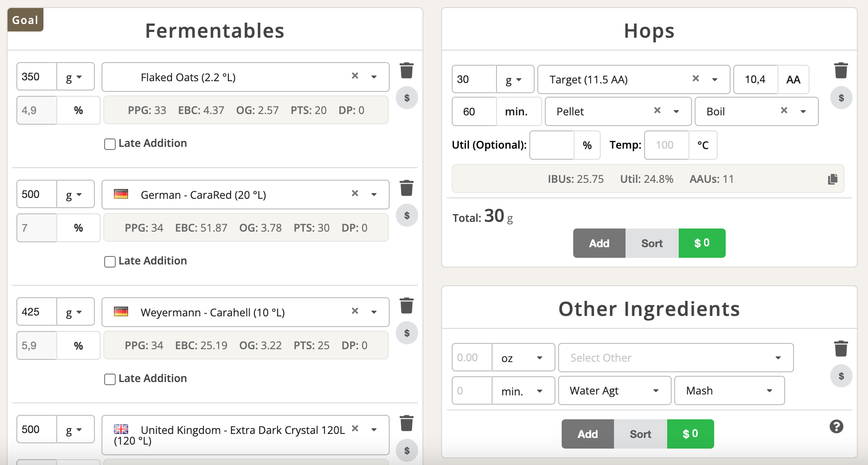Sort the Other Ingredients list
Viewport: 868px width, 465px height.
[640, 434]
